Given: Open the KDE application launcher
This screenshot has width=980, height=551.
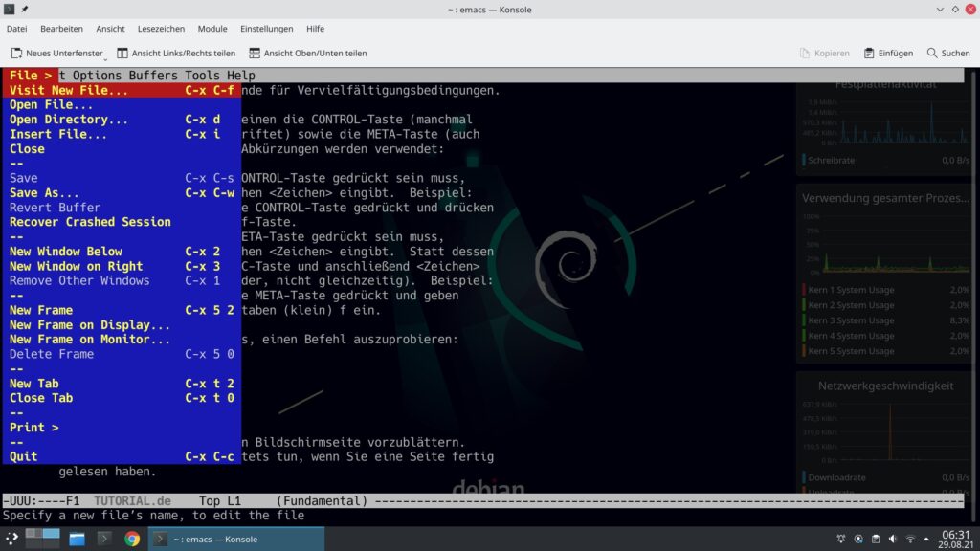Looking at the screenshot, I should point(11,539).
